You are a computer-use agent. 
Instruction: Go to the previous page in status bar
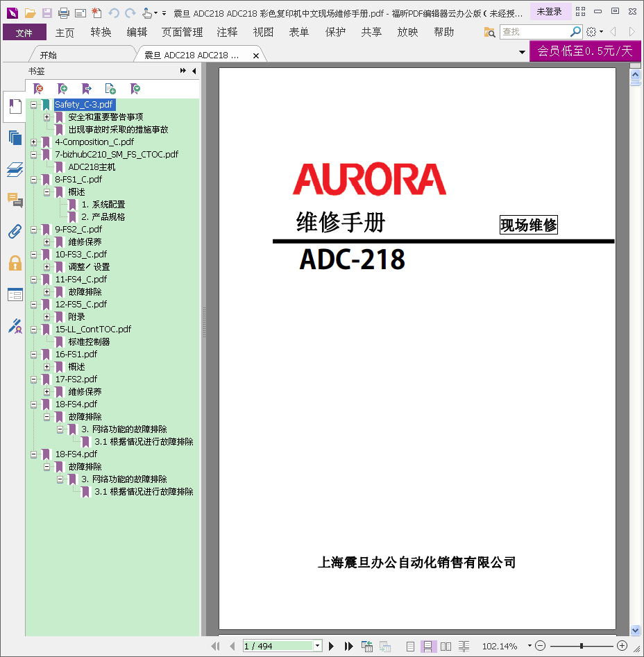[232, 646]
